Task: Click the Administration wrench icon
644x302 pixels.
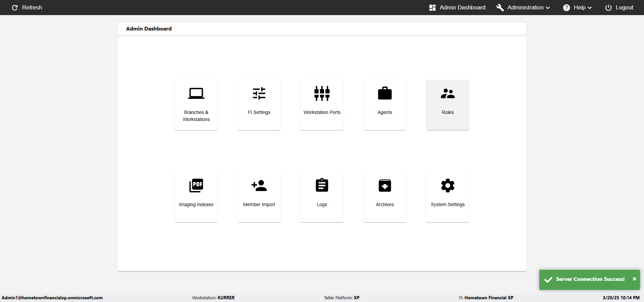Action: tap(500, 7)
